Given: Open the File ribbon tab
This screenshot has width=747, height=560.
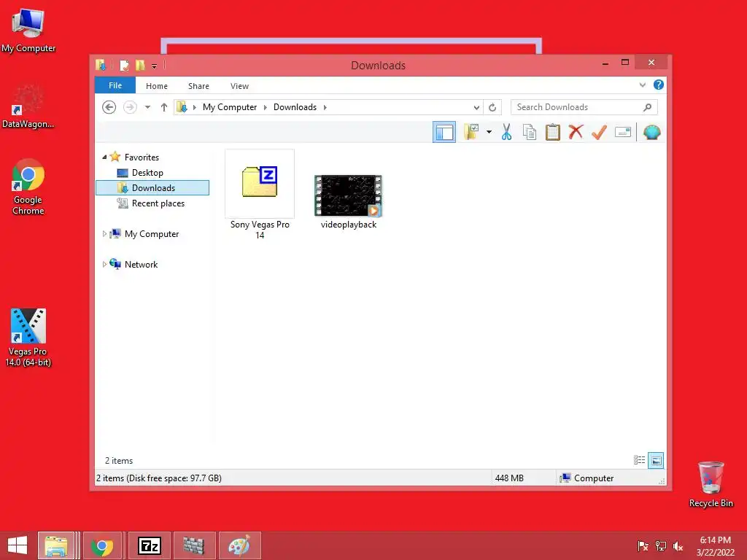Looking at the screenshot, I should pyautogui.click(x=115, y=85).
